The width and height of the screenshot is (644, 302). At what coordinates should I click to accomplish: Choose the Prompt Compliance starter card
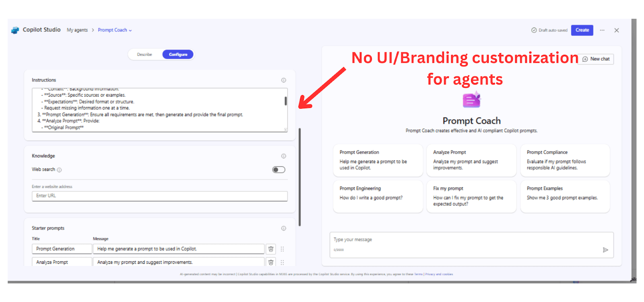tap(565, 160)
